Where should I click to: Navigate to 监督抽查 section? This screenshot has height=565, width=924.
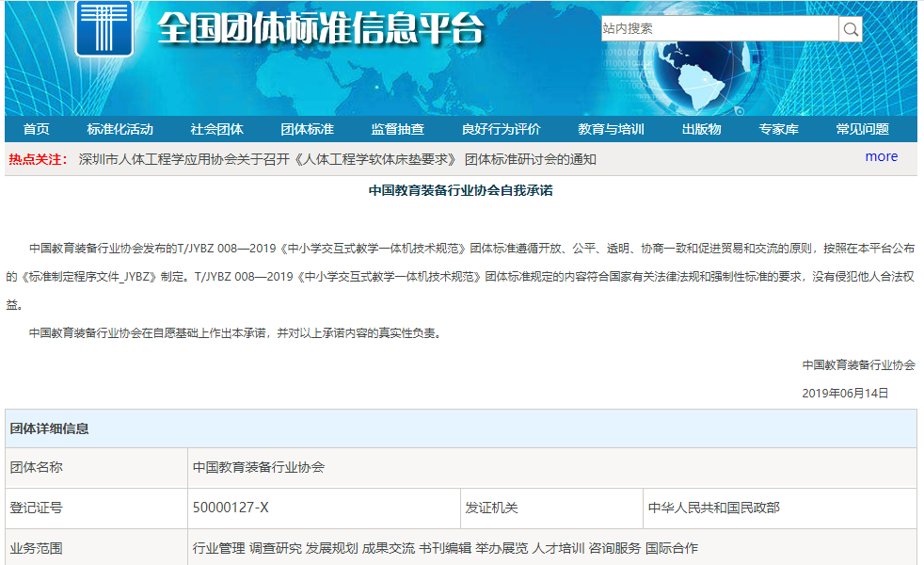pyautogui.click(x=397, y=129)
